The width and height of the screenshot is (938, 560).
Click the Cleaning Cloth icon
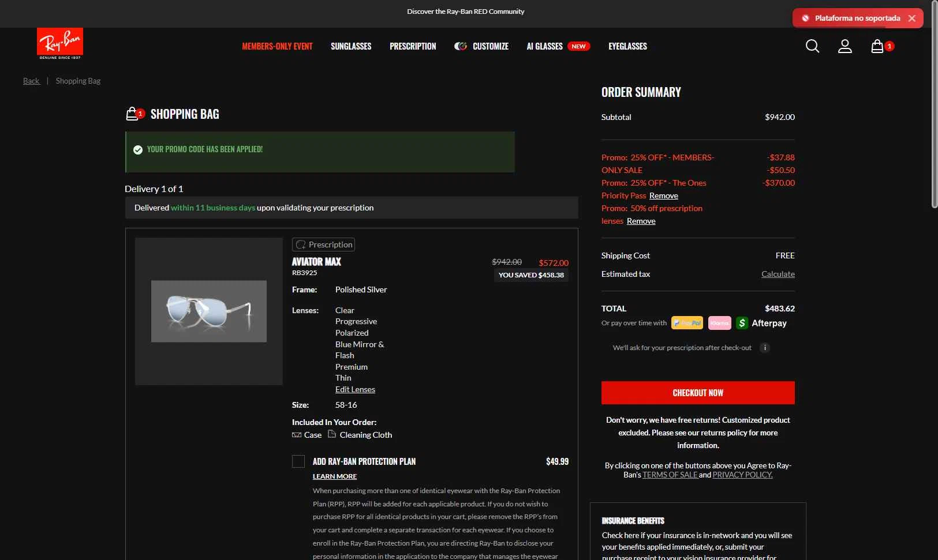(332, 434)
